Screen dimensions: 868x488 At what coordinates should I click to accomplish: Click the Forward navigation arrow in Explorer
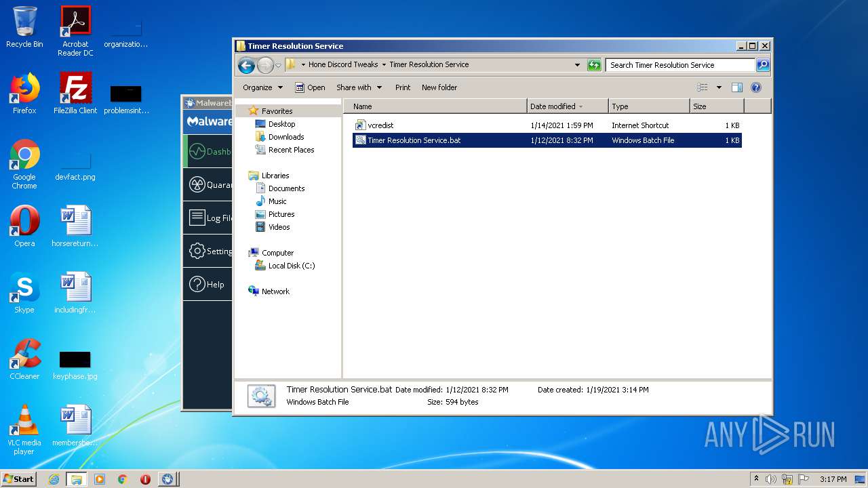point(265,65)
